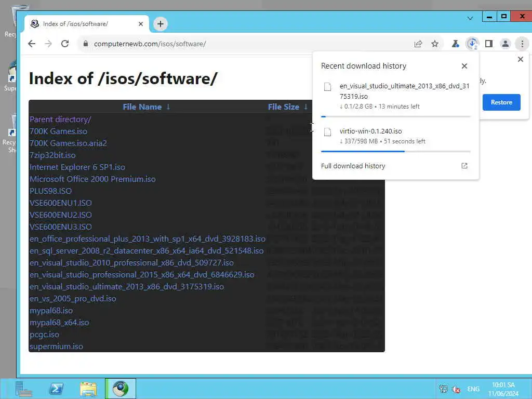The height and width of the screenshot is (399, 532).
Task: Click the virtio-win download progress bar
Action: [395, 151]
